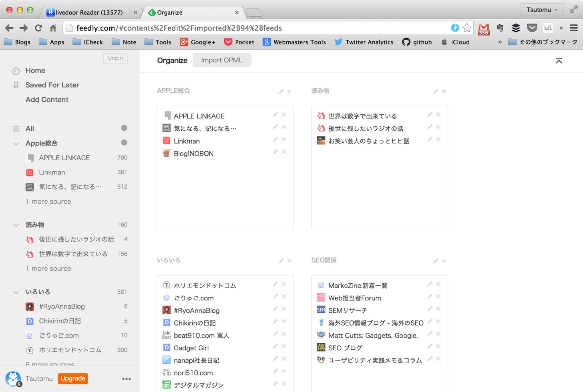
Task: Collapse the Apple総合 category in the sidebar
Action: (x=16, y=144)
